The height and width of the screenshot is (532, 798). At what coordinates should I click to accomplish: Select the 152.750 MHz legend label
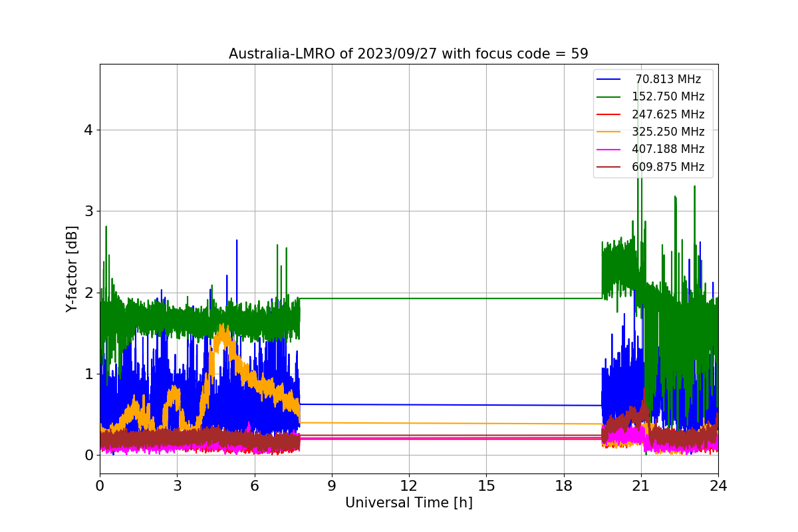pyautogui.click(x=668, y=96)
